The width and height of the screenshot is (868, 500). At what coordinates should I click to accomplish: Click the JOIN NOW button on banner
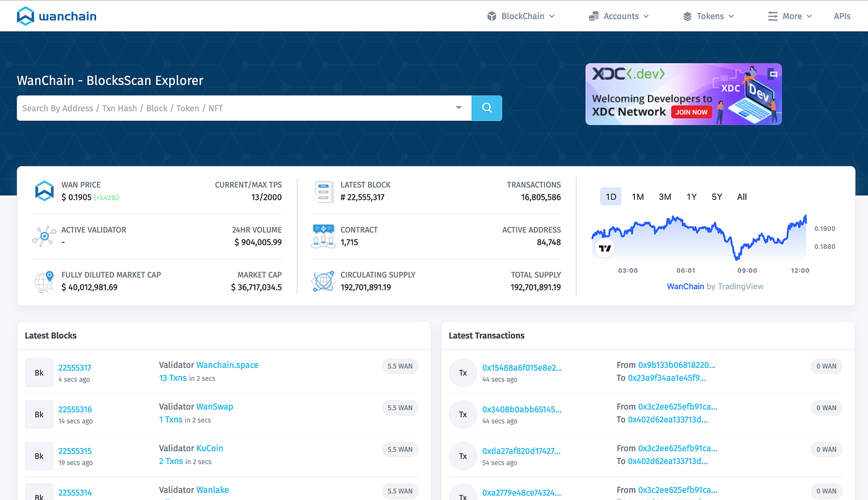tap(691, 112)
